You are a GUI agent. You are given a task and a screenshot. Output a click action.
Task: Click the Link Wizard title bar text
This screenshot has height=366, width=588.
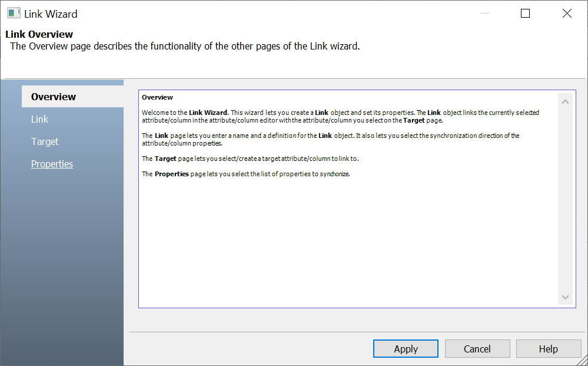tap(51, 14)
